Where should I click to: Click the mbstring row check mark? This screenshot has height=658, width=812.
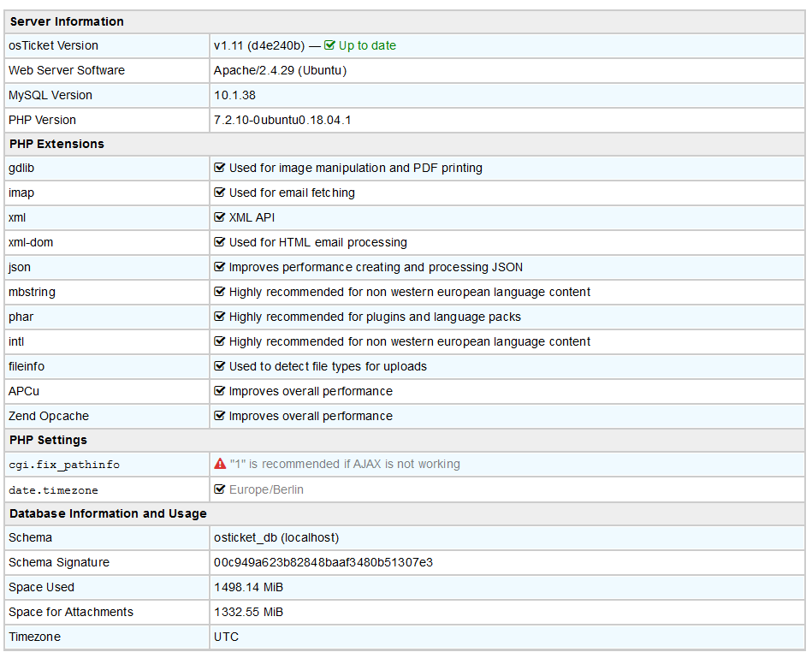pyautogui.click(x=220, y=293)
